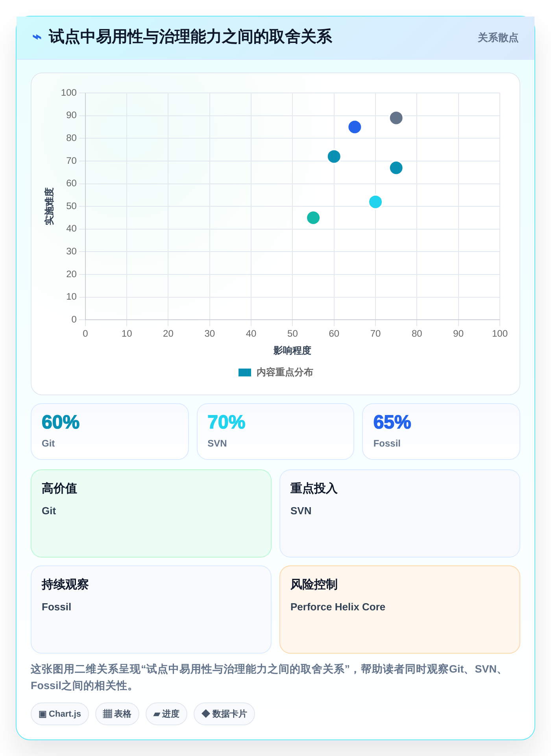Image resolution: width=551 pixels, height=756 pixels.
Task: Select the 重点投入 SVN quadrant card
Action: click(x=400, y=513)
